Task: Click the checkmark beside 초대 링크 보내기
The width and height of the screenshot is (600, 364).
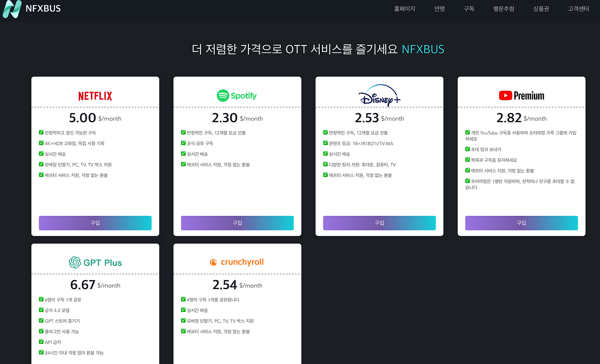Action: tap(467, 150)
